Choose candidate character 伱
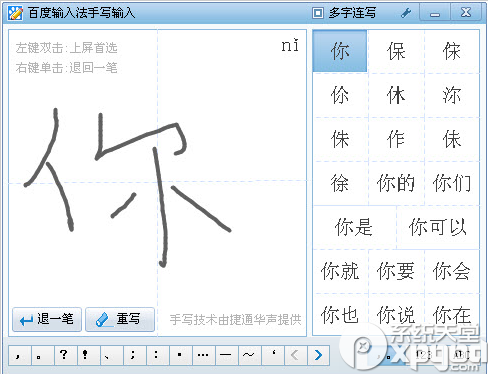Image resolution: width=488 pixels, height=374 pixels. click(x=340, y=95)
